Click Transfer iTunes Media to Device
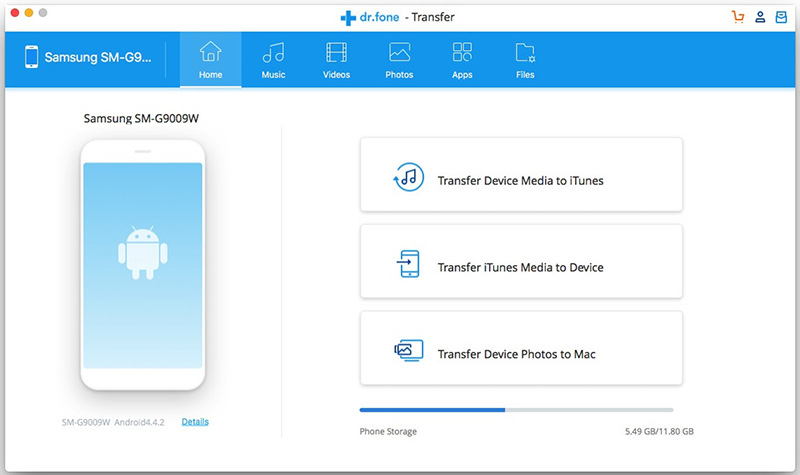800x475 pixels. [x=521, y=261]
